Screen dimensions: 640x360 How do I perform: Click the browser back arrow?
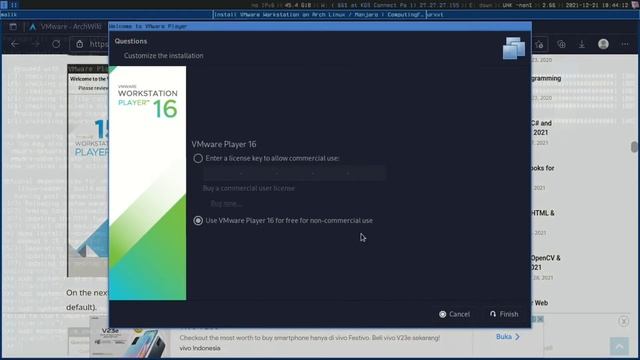[x=15, y=44]
